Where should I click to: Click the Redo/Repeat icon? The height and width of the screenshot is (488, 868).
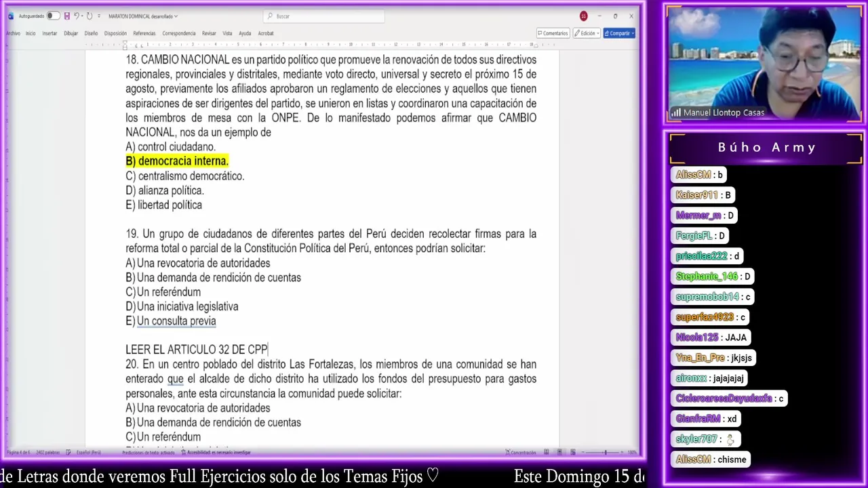pyautogui.click(x=90, y=16)
